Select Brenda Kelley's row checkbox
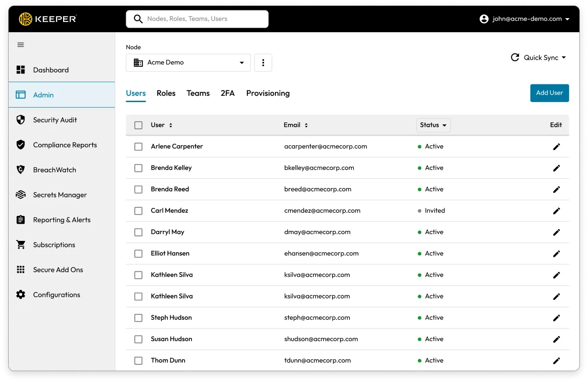588x382 pixels. tap(138, 168)
